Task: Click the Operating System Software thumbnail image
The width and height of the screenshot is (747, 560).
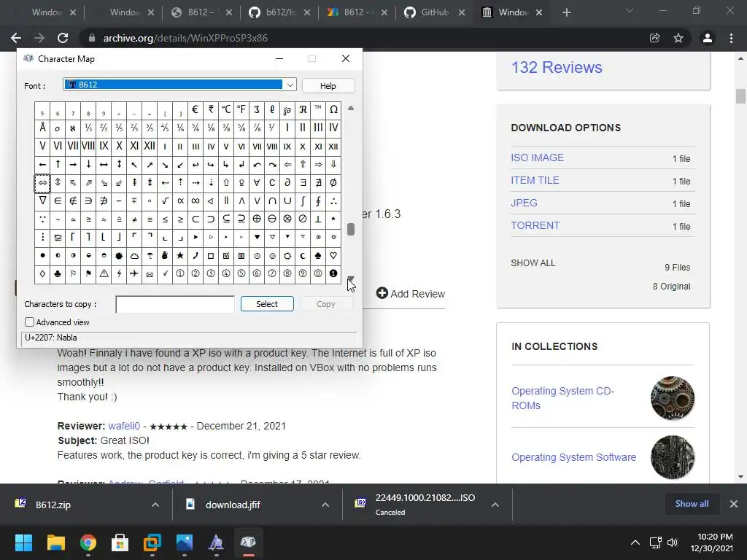Action: [x=672, y=457]
